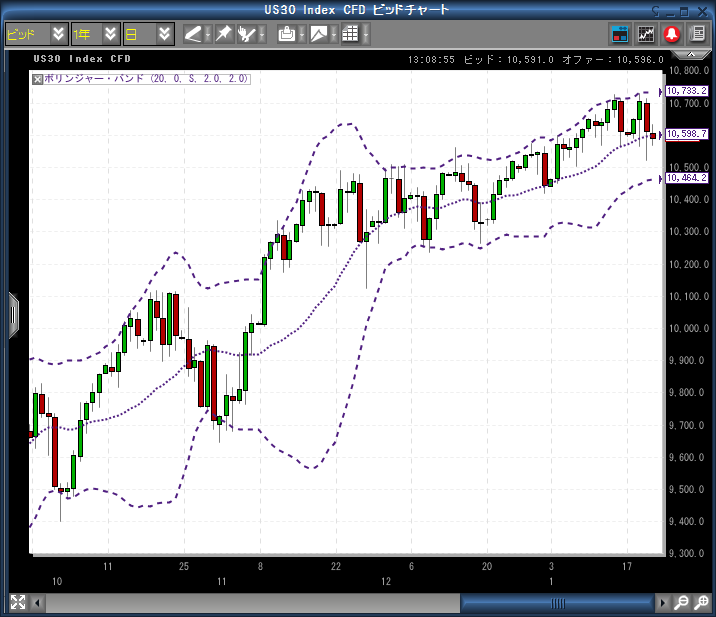This screenshot has height=617, width=716.
Task: Open the print toolbar icon
Action: coord(286,33)
